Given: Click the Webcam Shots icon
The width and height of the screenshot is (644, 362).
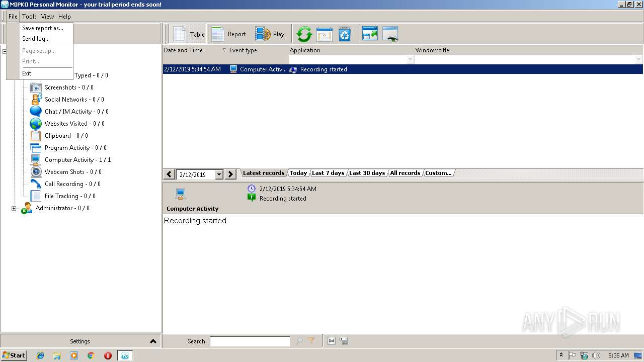Looking at the screenshot, I should (36, 172).
